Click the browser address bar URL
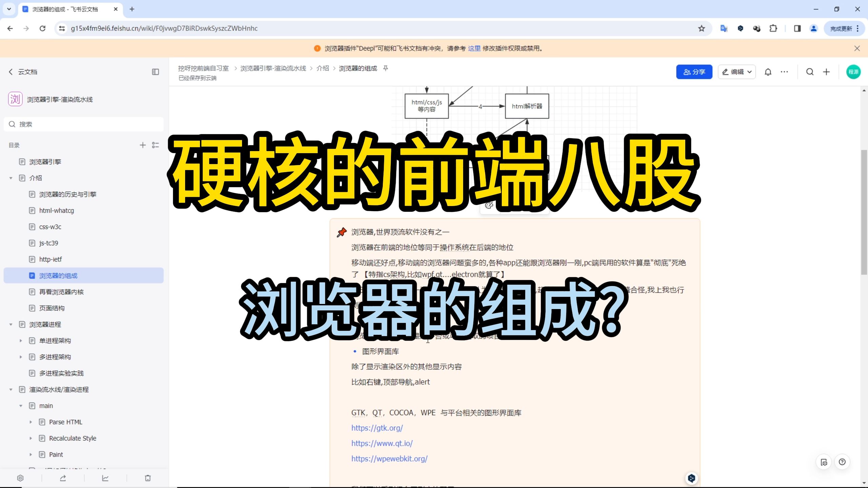 [164, 28]
